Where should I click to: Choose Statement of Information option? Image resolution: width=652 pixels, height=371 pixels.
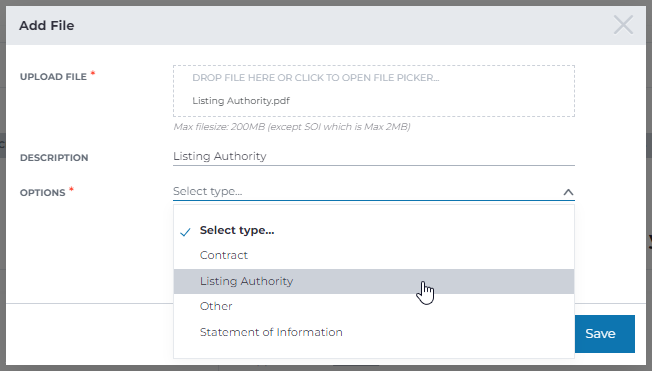(x=374, y=332)
